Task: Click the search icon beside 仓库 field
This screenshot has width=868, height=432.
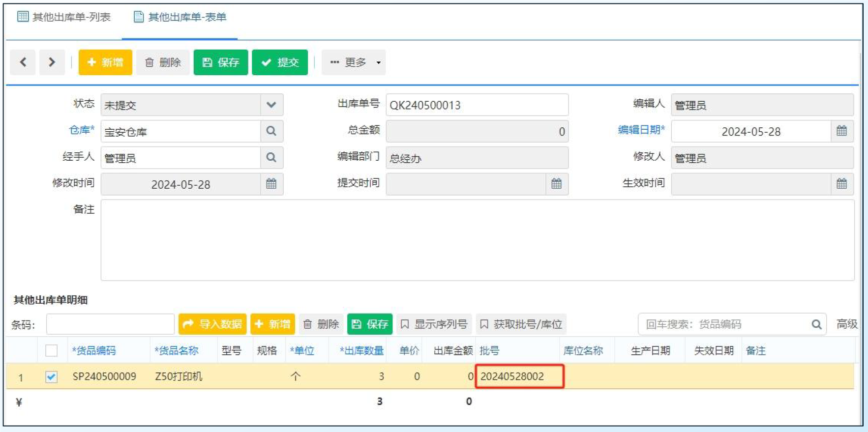Action: point(271,131)
